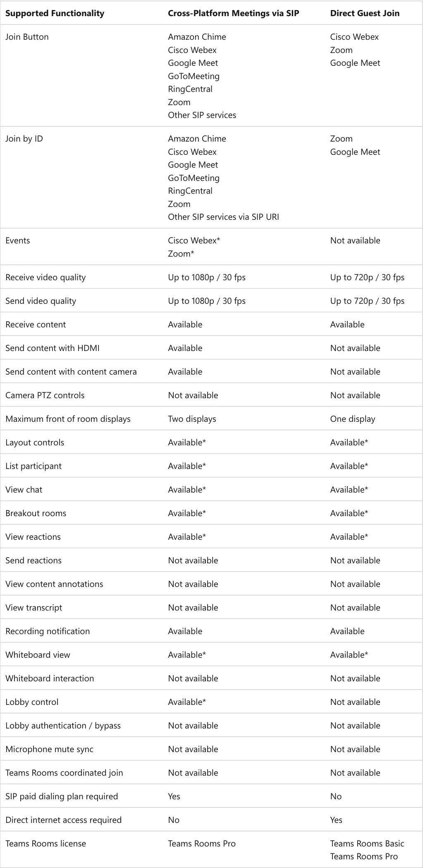Click Amazon Chime in Join Button row
Image resolution: width=423 pixels, height=868 pixels.
click(x=197, y=37)
